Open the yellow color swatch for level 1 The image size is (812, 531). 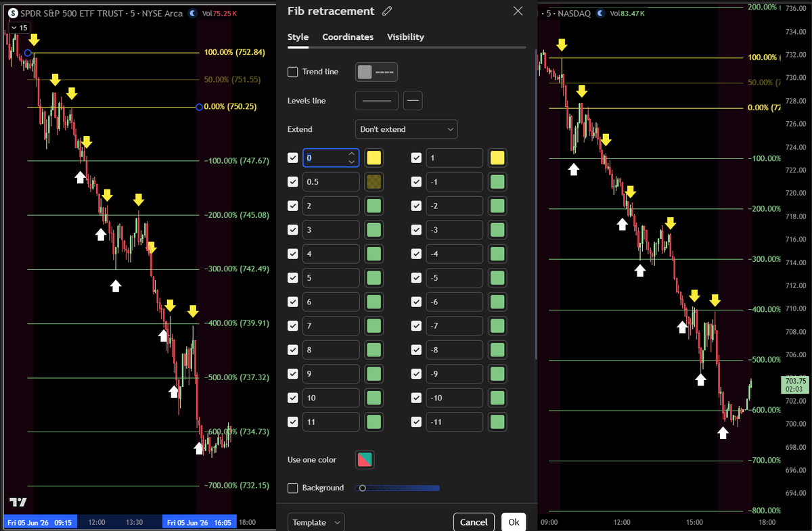[497, 158]
